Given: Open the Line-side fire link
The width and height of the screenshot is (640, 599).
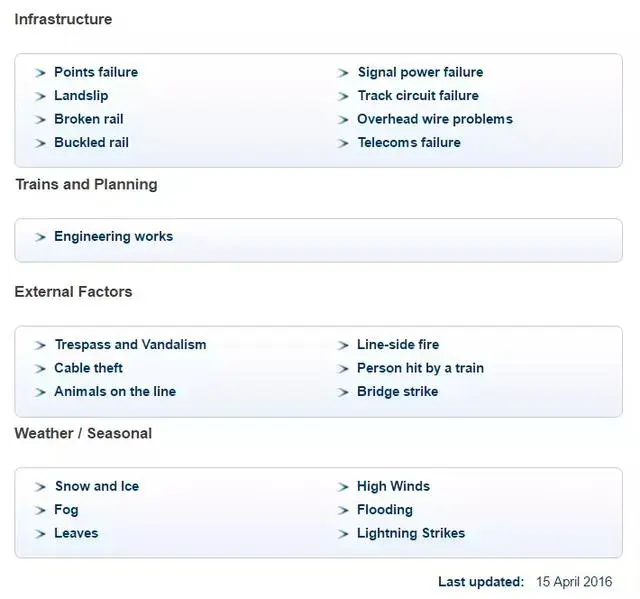Looking at the screenshot, I should tap(398, 344).
